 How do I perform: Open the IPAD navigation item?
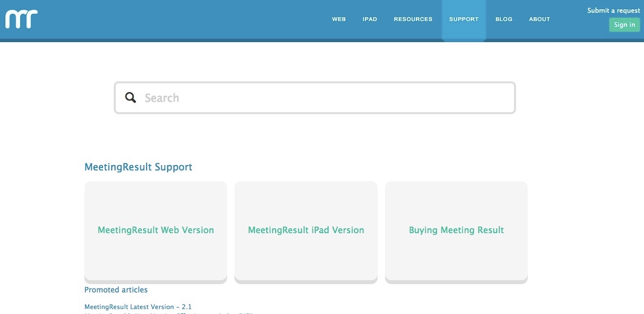(x=370, y=19)
